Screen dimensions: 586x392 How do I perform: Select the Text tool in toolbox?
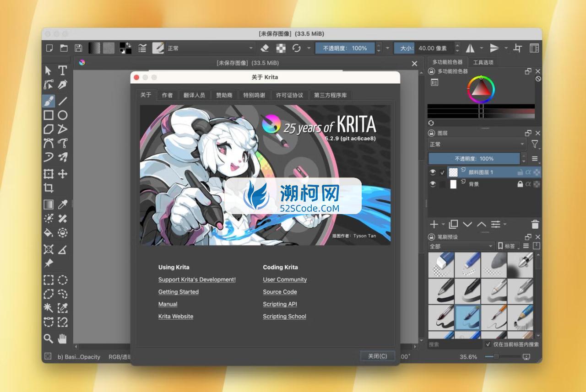(63, 70)
